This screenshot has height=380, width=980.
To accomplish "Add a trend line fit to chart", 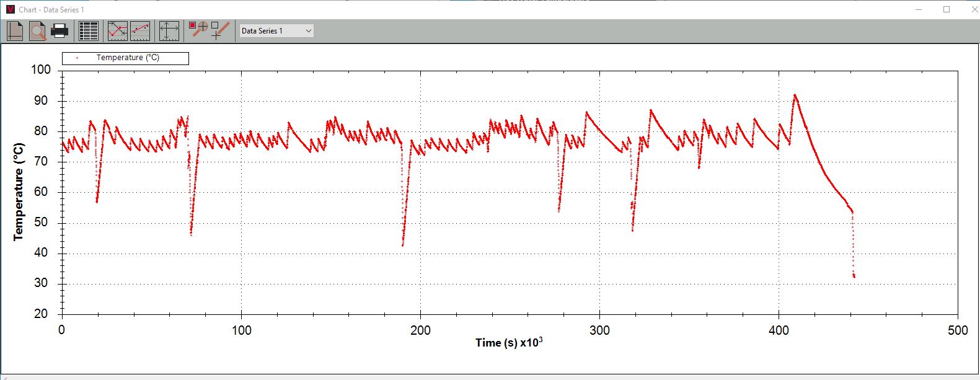I will tap(140, 30).
